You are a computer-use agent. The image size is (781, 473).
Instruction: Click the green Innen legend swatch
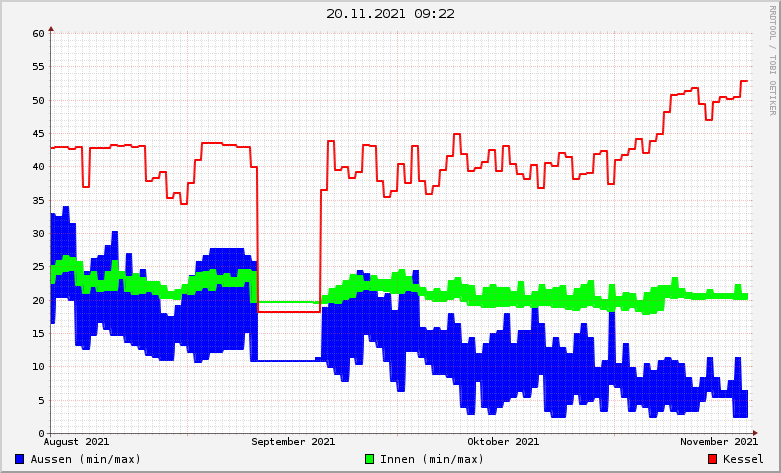click(x=370, y=459)
